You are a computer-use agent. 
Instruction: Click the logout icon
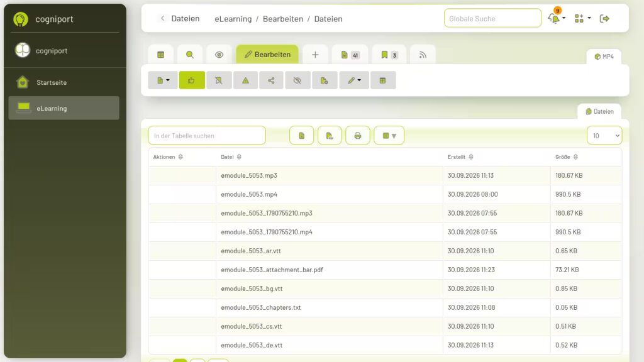604,18
